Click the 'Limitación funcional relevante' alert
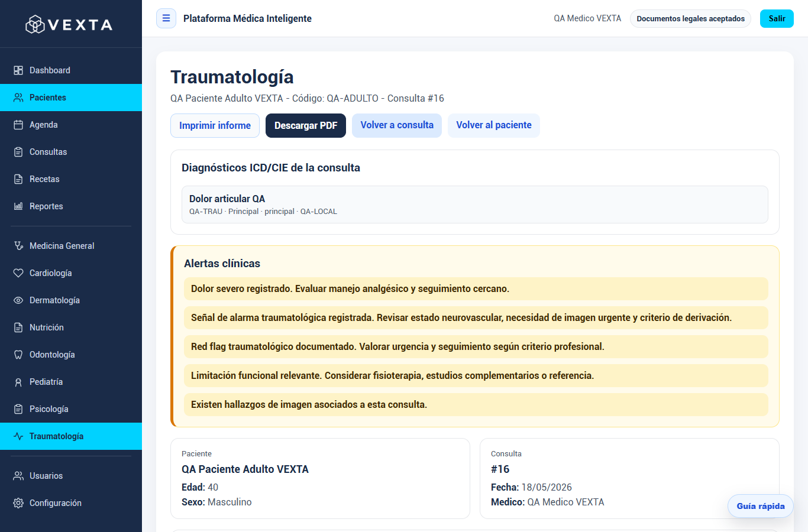 (476, 376)
